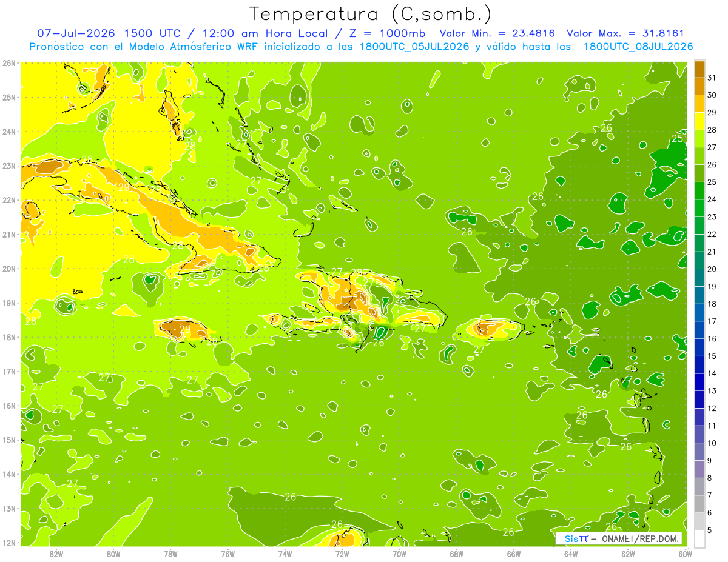Click the longitude label "82W"
The width and height of the screenshot is (728, 562).
pos(56,553)
